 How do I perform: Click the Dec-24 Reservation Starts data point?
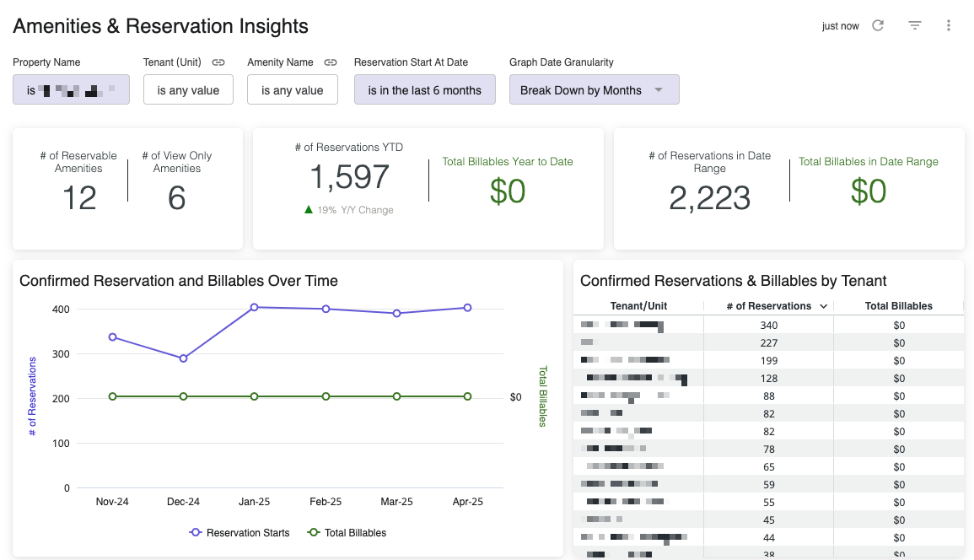click(183, 358)
